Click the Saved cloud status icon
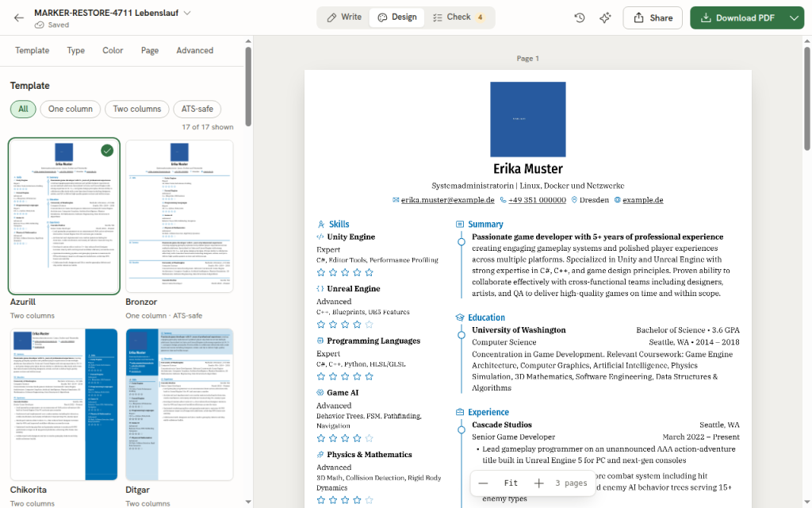Screen dimensions: 812x508 [40, 25]
